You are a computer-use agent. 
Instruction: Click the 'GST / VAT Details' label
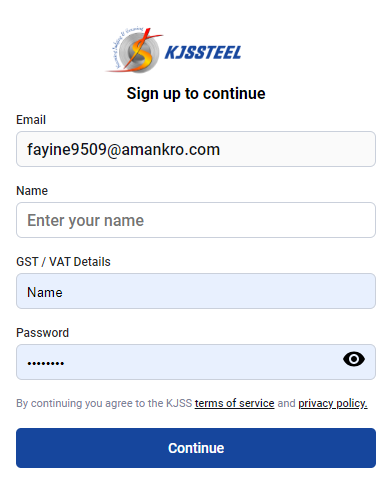click(63, 262)
